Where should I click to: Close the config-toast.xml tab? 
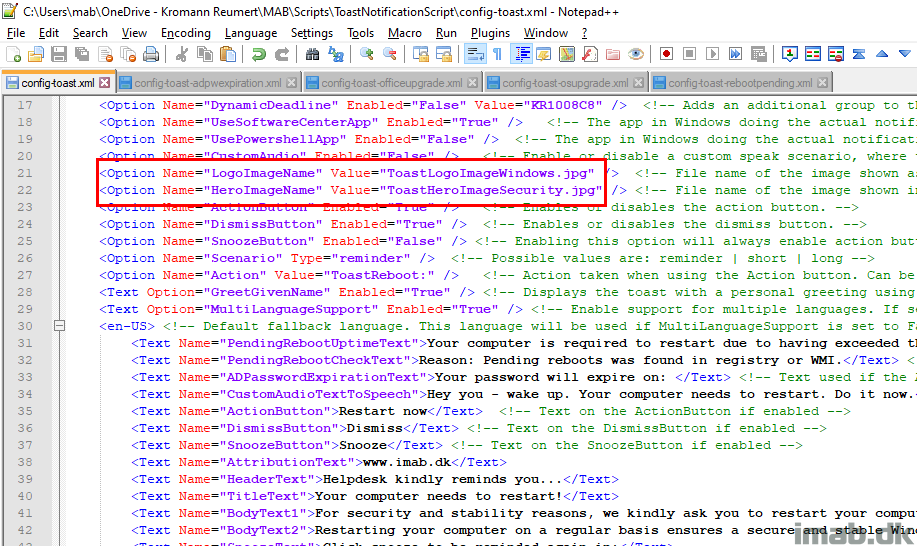tap(104, 83)
